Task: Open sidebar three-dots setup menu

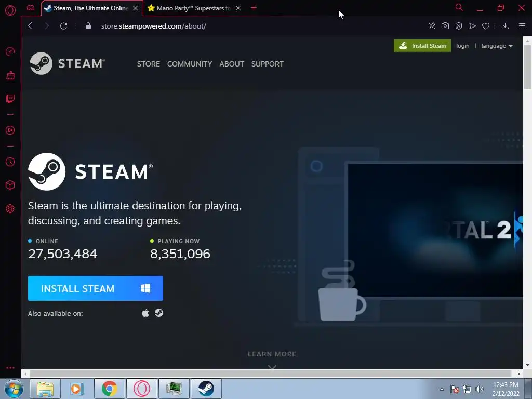Action: (x=10, y=368)
